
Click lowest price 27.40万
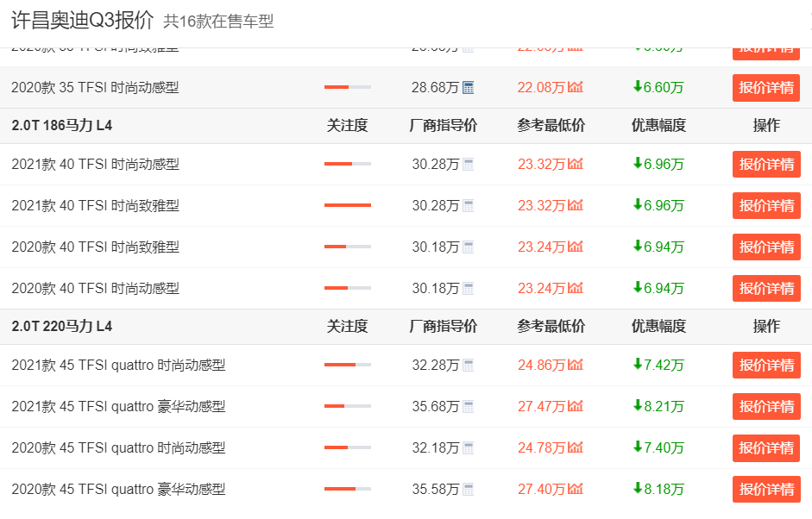pyautogui.click(x=541, y=489)
